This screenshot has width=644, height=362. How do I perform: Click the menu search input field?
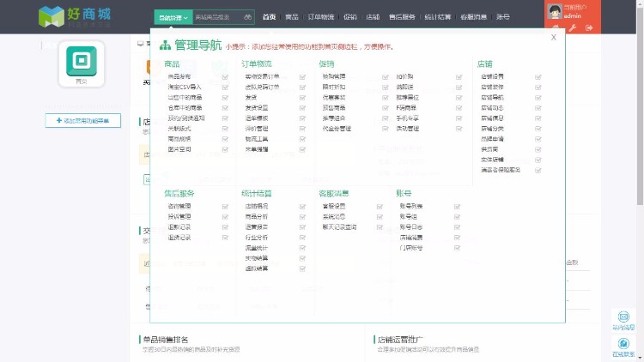click(x=215, y=17)
